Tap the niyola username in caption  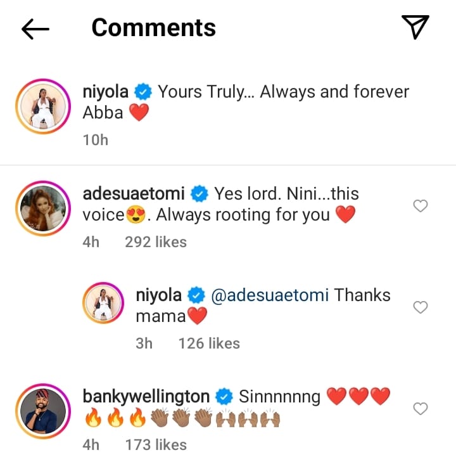(106, 92)
